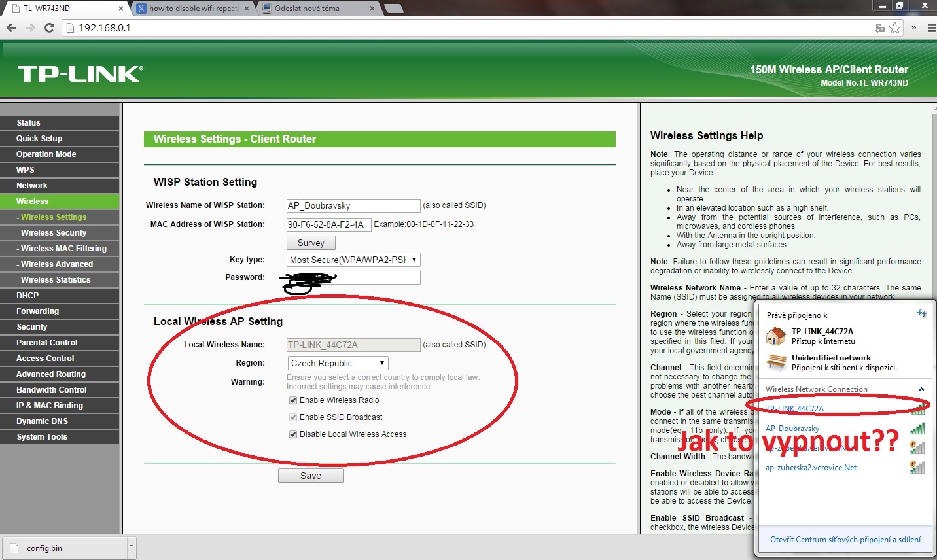
Task: Open Dynamic DNS settings
Action: point(60,421)
